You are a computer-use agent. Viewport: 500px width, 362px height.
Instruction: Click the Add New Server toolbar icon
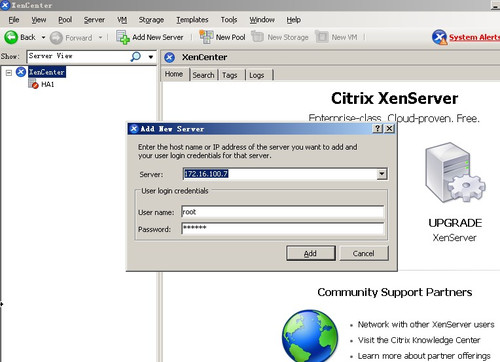[123, 37]
